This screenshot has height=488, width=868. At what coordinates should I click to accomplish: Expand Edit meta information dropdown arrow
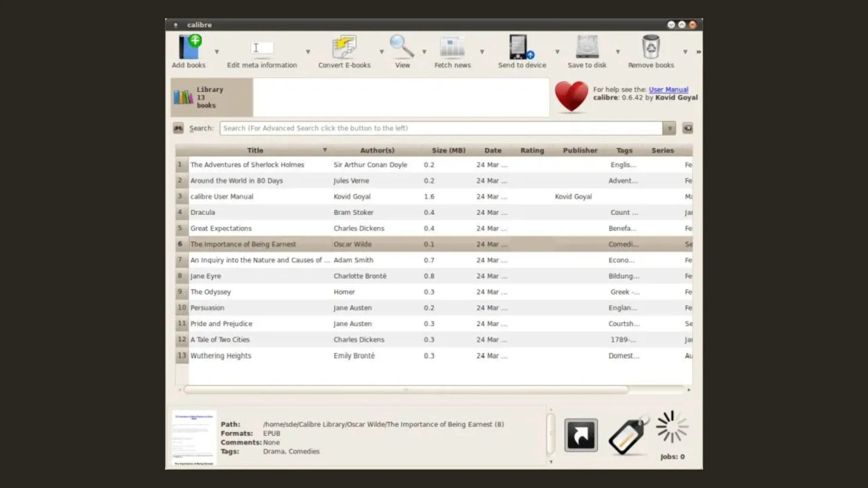[308, 52]
